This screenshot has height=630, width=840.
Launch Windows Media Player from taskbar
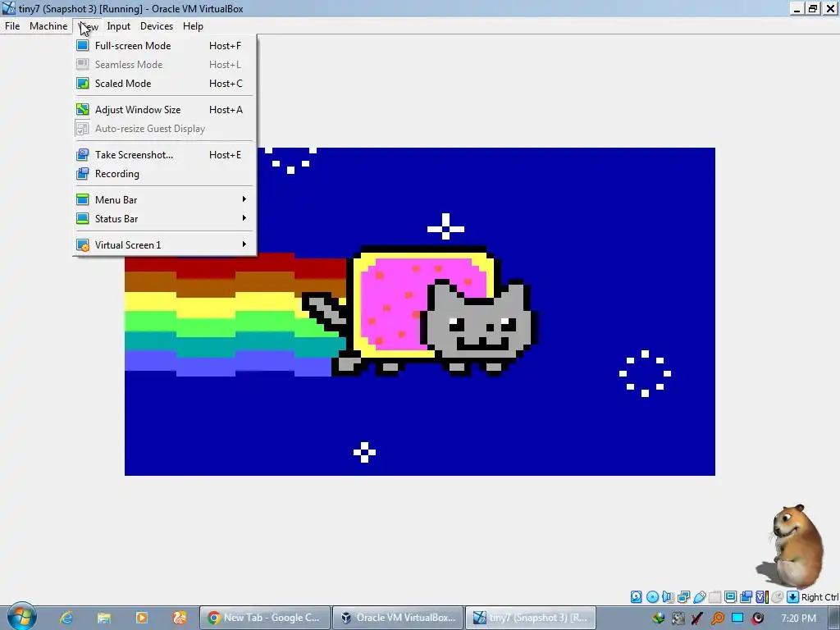pyautogui.click(x=141, y=618)
